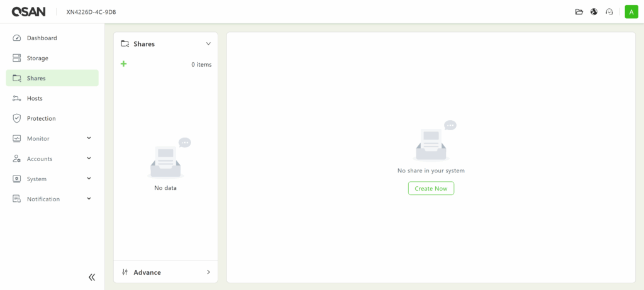Expand the Accounts submenu

pos(89,159)
